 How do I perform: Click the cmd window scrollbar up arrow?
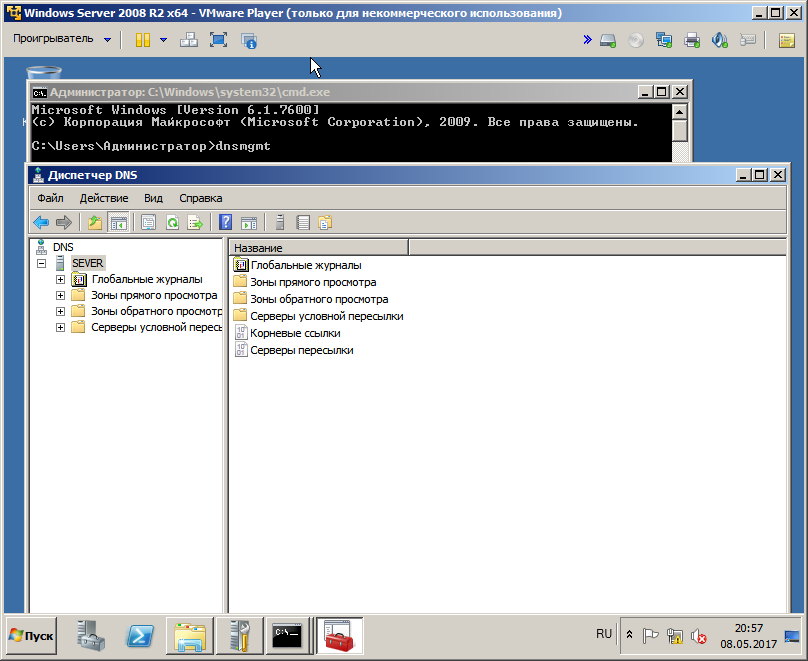680,111
